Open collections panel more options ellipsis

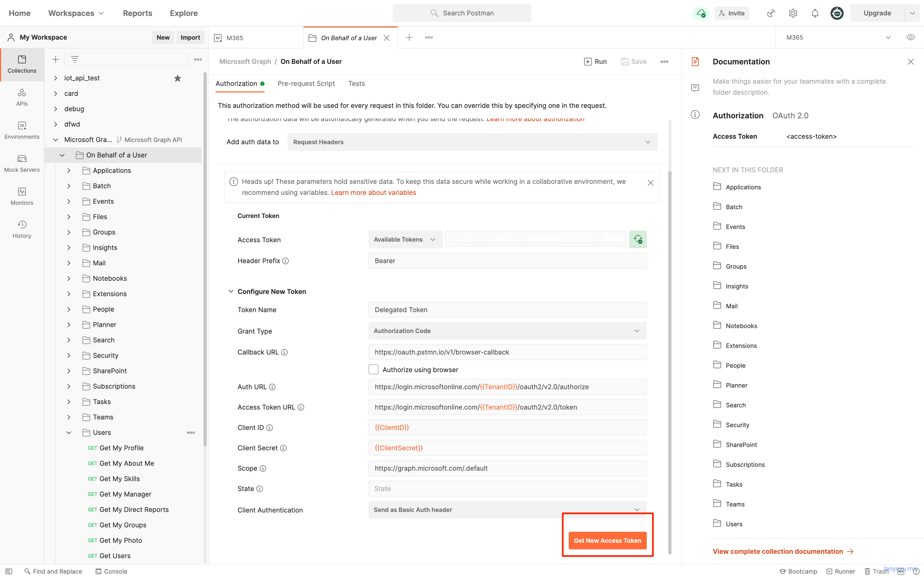[x=198, y=59]
